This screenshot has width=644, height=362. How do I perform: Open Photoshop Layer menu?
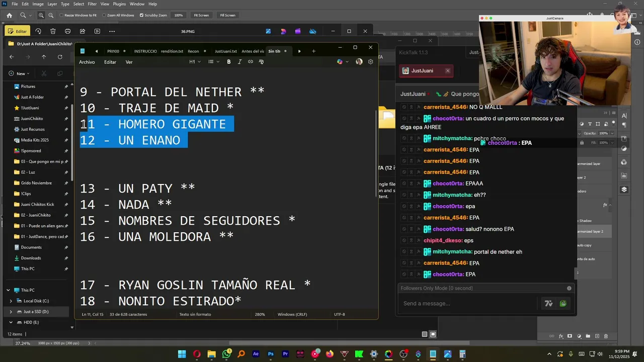pyautogui.click(x=52, y=4)
